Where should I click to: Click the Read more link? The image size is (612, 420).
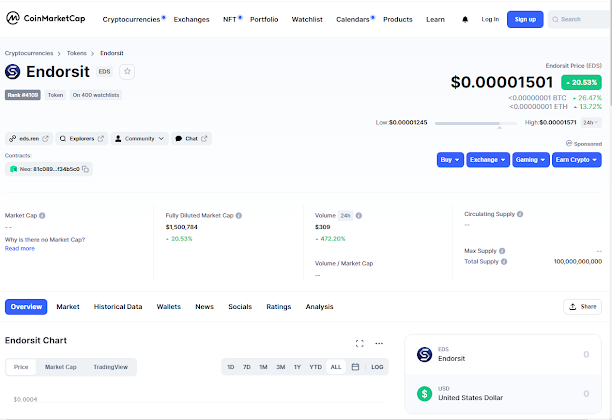coord(20,248)
